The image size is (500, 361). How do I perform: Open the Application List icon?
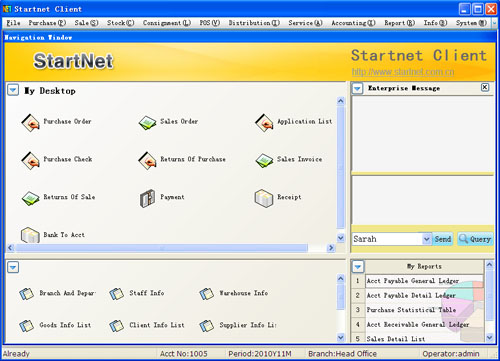264,123
